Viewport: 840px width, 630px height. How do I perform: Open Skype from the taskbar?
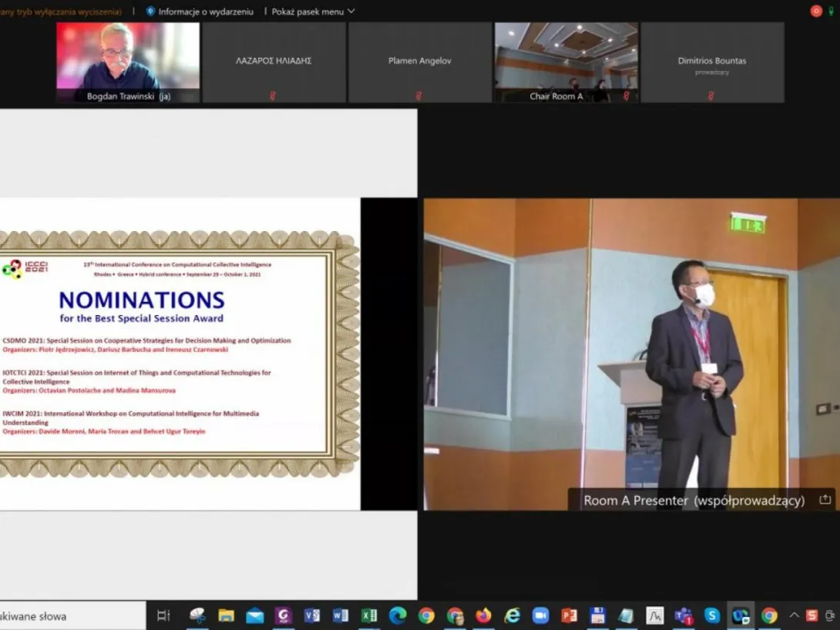pos(711,615)
